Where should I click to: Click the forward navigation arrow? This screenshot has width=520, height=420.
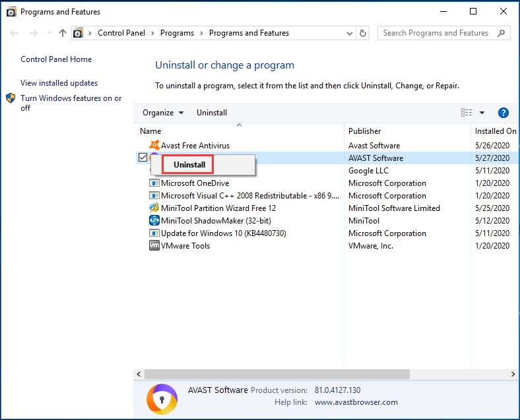[x=34, y=33]
